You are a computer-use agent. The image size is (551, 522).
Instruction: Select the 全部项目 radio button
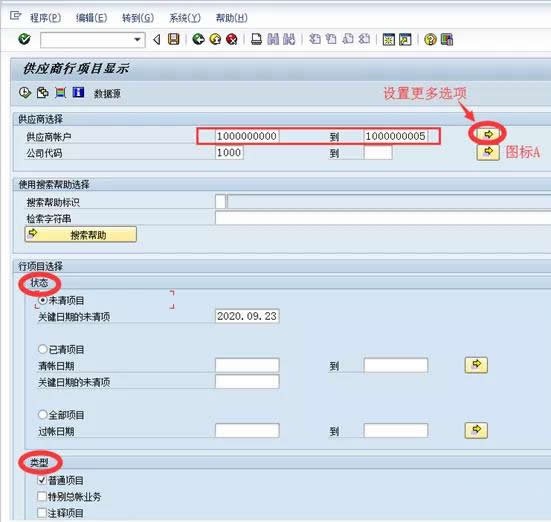click(x=43, y=414)
